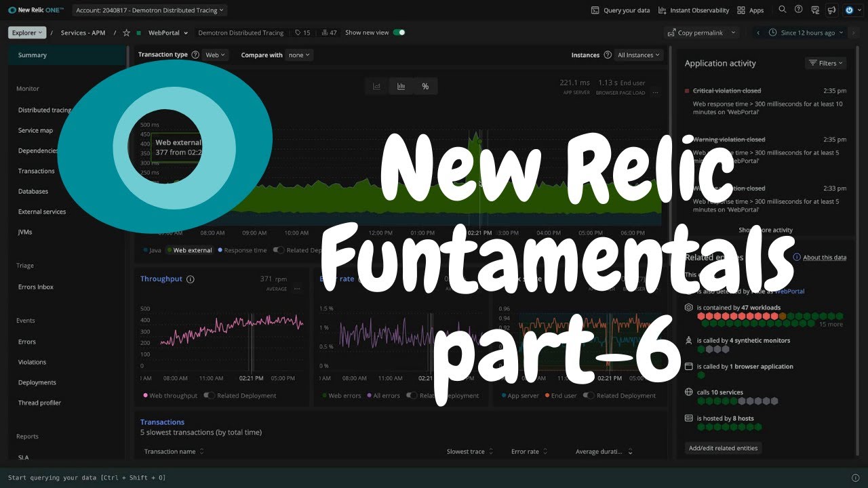Click Throughput info icon

coord(191,279)
